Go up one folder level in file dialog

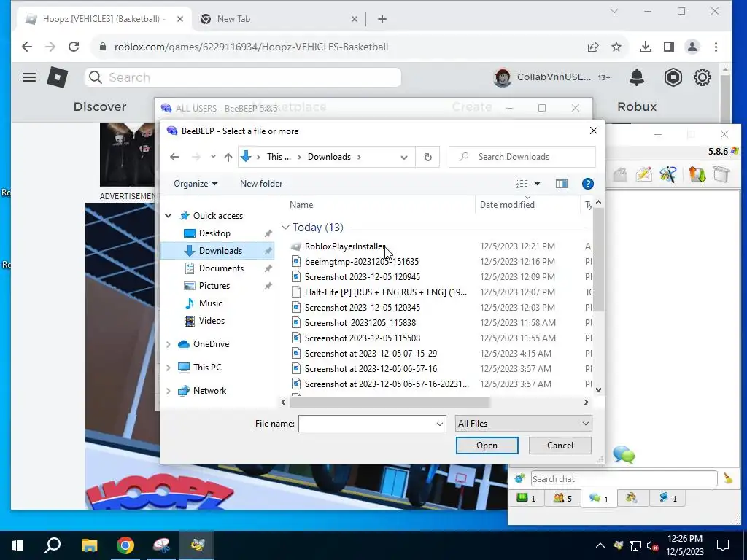click(228, 157)
